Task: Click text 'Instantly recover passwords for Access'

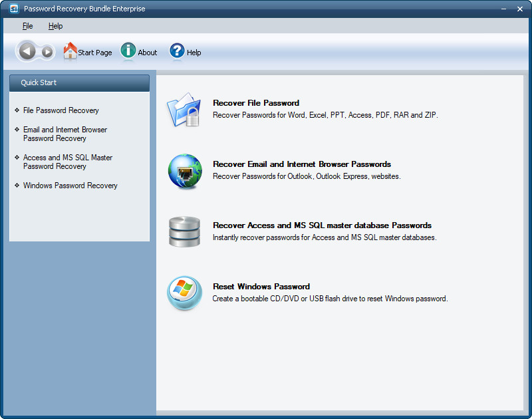Action: [273, 237]
